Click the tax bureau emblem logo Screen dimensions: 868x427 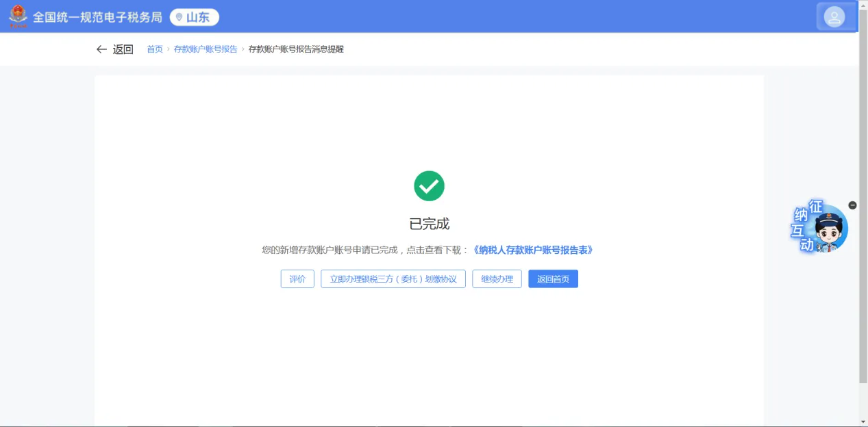point(18,16)
